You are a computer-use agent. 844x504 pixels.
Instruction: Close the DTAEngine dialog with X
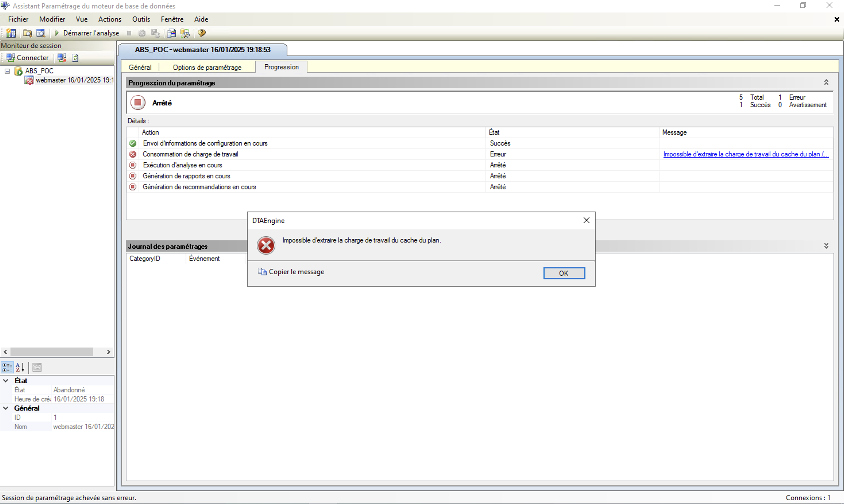(586, 220)
